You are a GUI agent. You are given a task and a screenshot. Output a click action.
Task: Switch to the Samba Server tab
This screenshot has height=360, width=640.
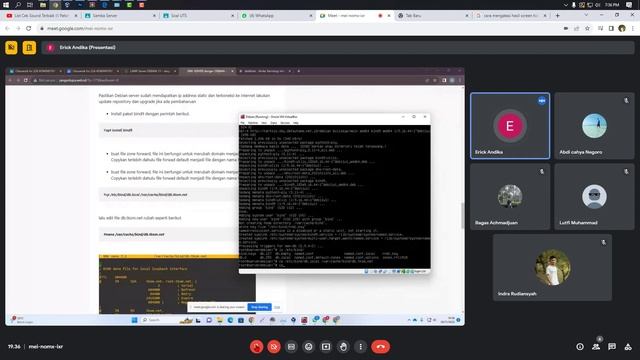point(120,16)
